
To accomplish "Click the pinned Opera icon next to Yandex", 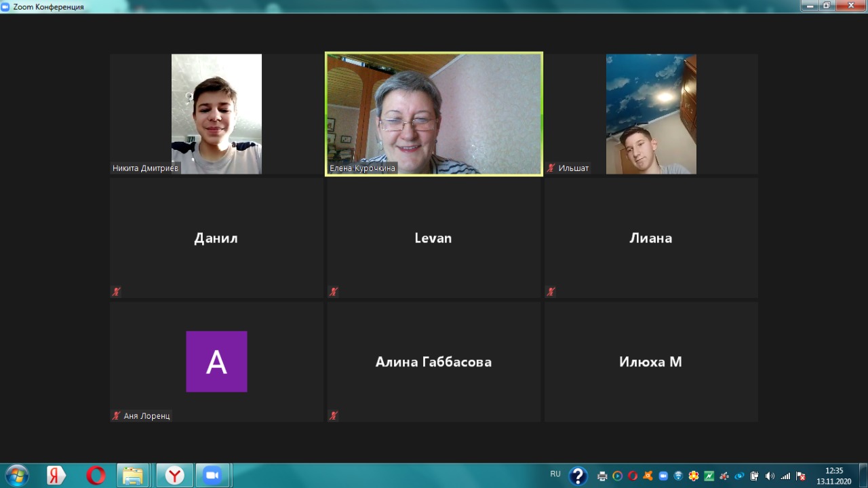I will [96, 475].
